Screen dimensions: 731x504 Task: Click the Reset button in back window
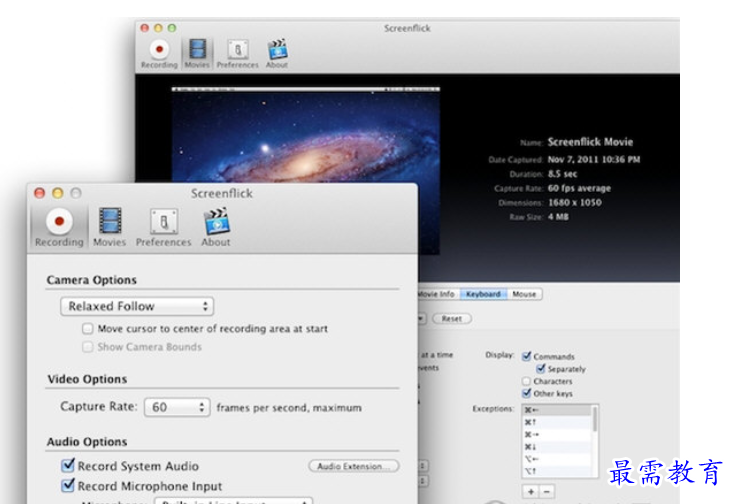(452, 318)
